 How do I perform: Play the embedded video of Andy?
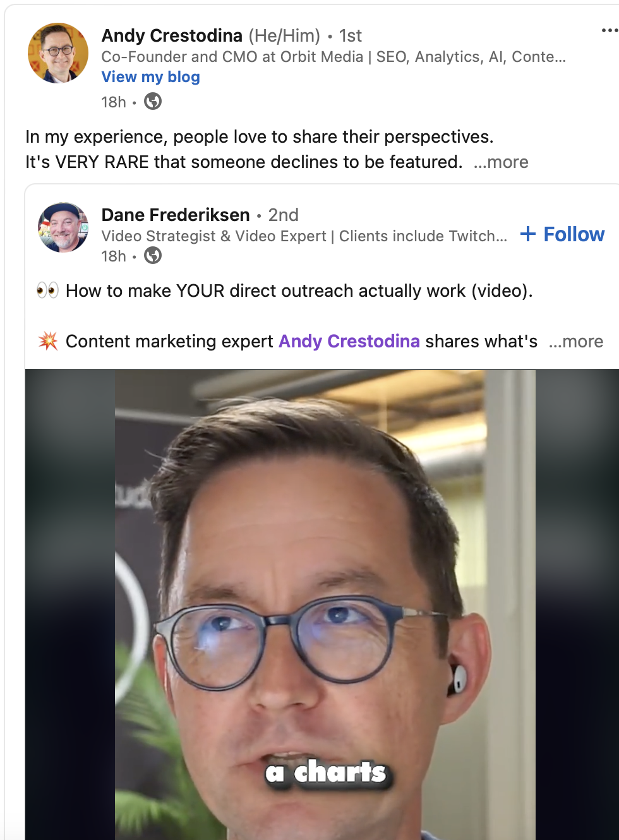(322, 604)
